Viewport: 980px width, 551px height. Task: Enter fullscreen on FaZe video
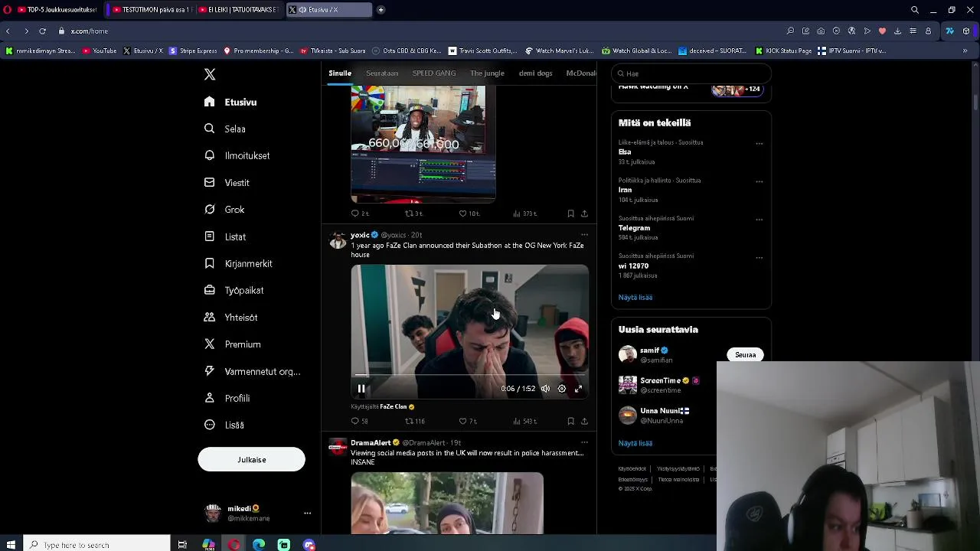pos(579,389)
